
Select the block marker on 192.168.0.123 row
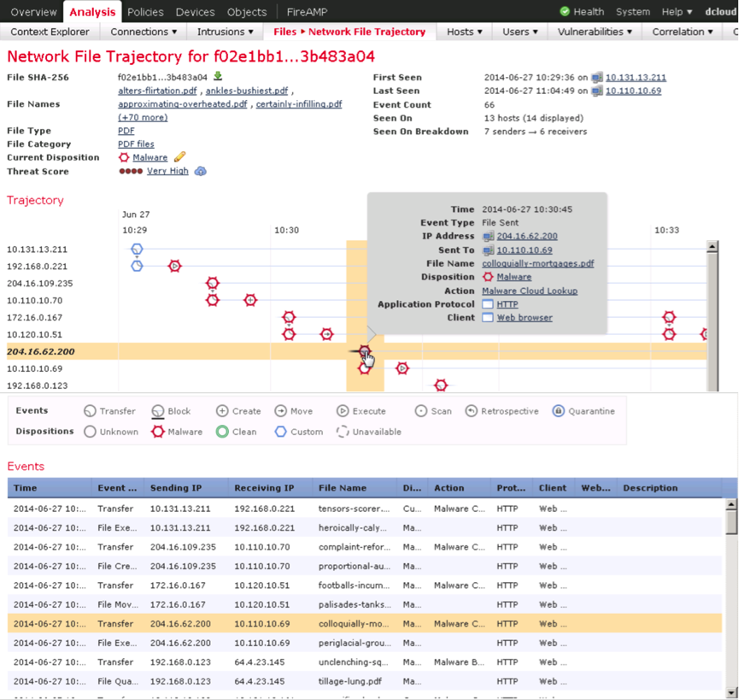[441, 385]
